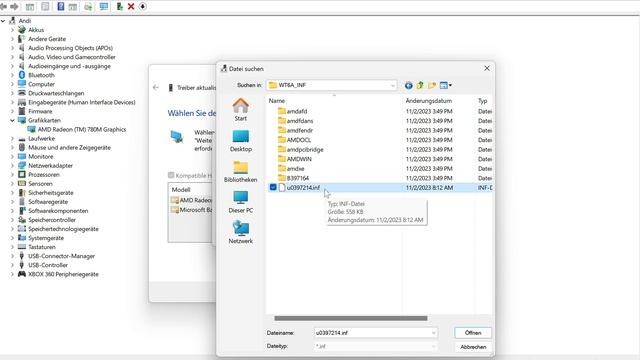The height and width of the screenshot is (360, 640).
Task: Click the Abbrechen button
Action: (x=473, y=347)
